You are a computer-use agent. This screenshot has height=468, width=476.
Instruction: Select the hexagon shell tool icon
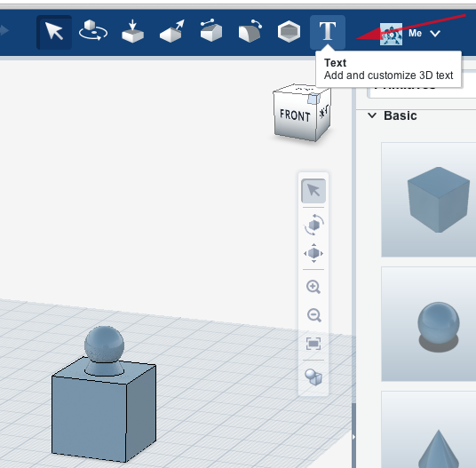click(x=289, y=31)
